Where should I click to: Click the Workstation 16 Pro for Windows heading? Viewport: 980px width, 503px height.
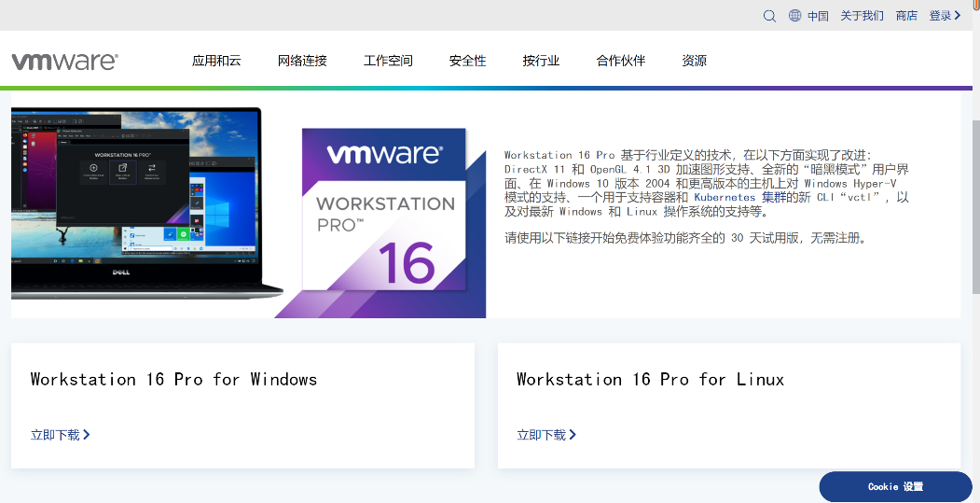point(173,380)
